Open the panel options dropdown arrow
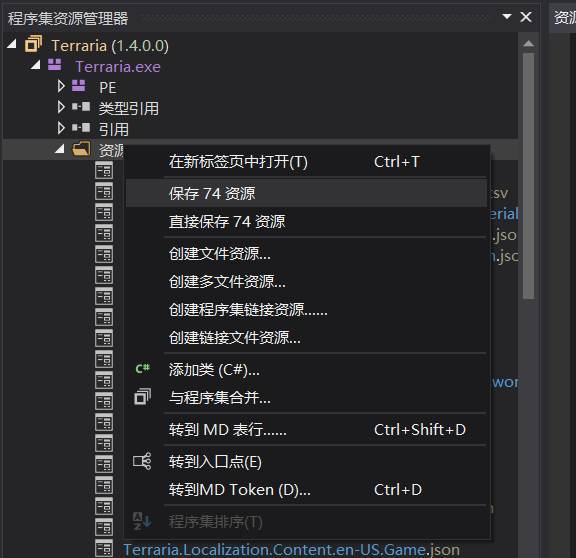The width and height of the screenshot is (576, 558). [507, 16]
